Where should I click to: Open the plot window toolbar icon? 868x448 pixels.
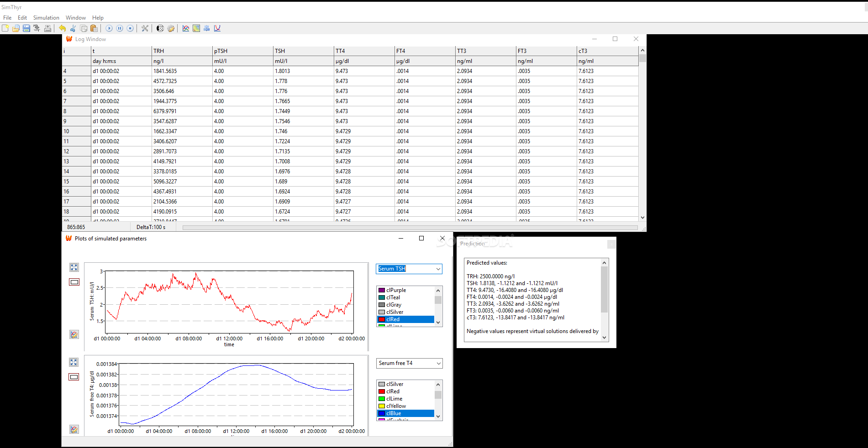tap(186, 28)
